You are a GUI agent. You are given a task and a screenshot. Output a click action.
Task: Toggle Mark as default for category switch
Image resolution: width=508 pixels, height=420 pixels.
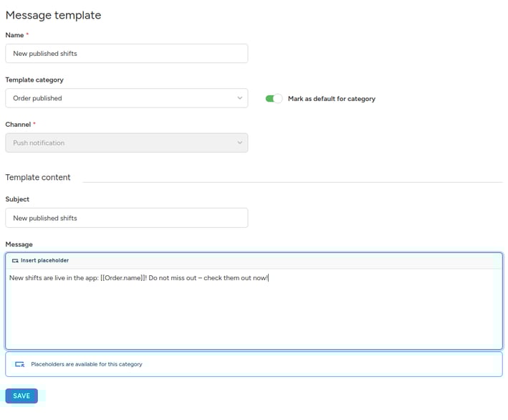tap(274, 99)
